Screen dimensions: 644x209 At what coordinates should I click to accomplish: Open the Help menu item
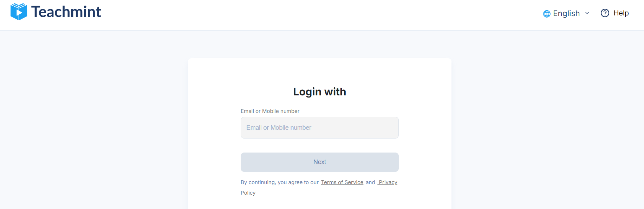pyautogui.click(x=621, y=13)
